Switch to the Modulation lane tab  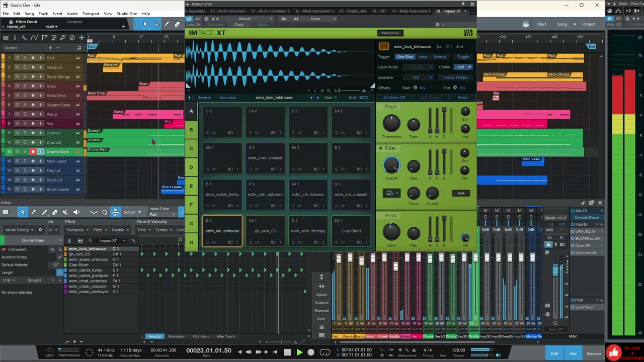click(x=177, y=336)
